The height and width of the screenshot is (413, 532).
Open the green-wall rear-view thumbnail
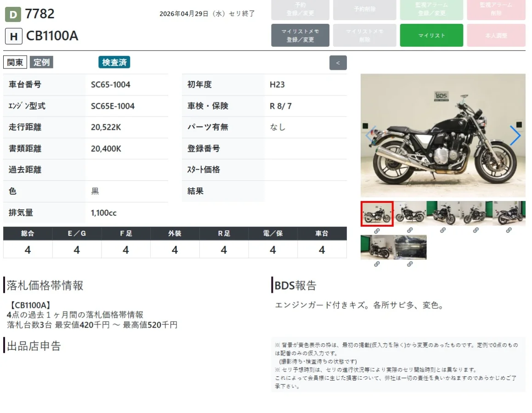click(x=377, y=247)
